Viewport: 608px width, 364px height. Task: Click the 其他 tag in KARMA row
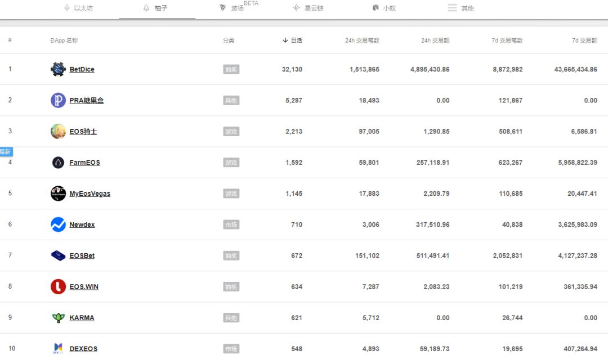(x=231, y=317)
